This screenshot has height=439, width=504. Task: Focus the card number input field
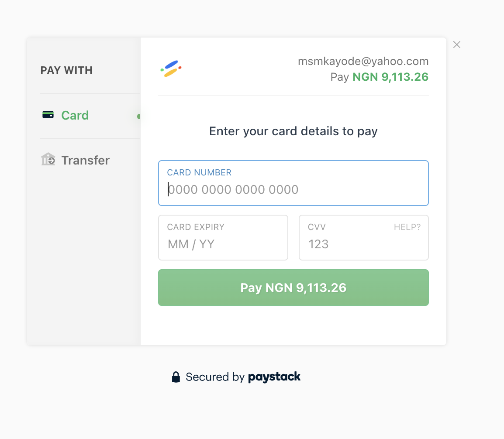pos(293,183)
